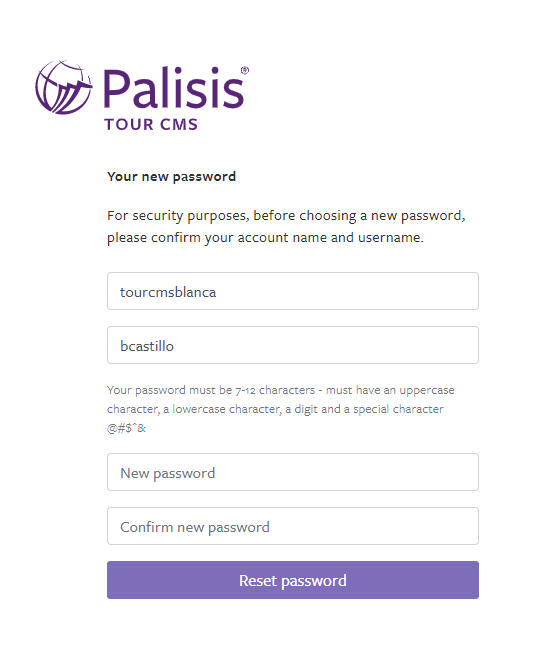Click the 'Your new password' heading
Viewport: 551px width, 648px height.
[x=171, y=177]
